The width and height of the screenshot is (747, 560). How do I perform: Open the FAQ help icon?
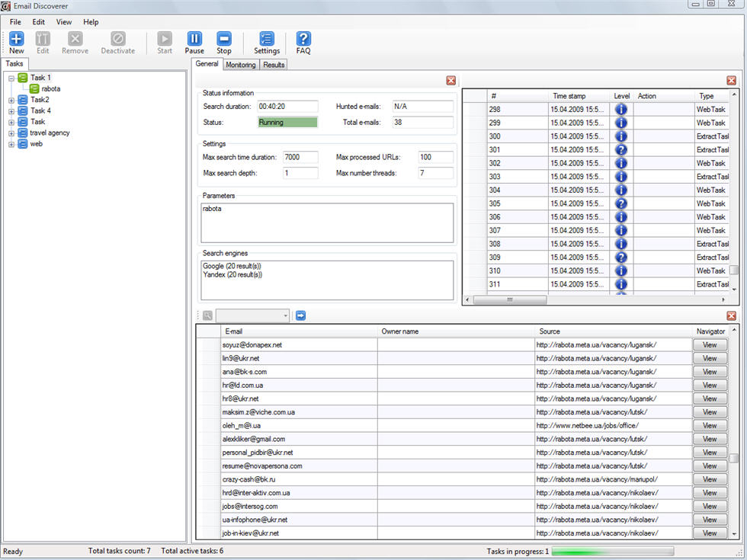pyautogui.click(x=303, y=40)
